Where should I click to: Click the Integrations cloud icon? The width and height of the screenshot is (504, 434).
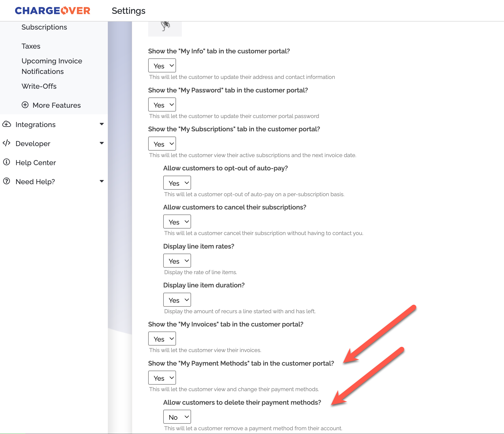pos(7,124)
